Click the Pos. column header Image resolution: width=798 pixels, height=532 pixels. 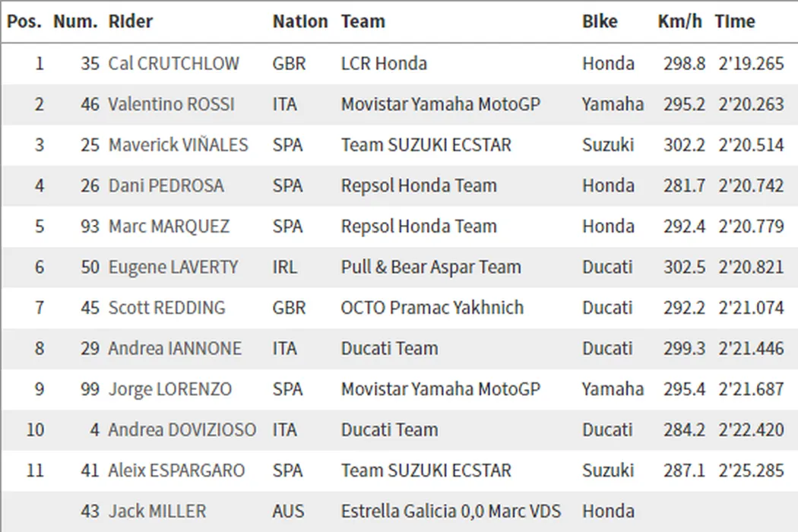(x=24, y=21)
